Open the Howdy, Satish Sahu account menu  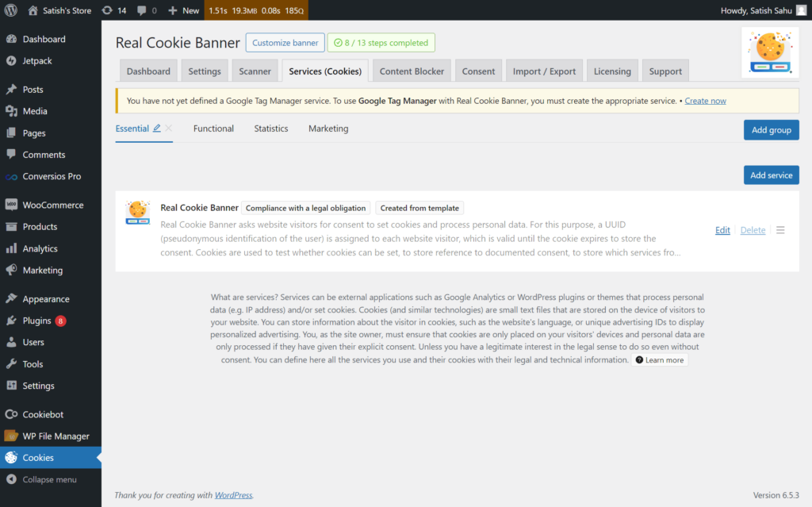click(x=764, y=10)
